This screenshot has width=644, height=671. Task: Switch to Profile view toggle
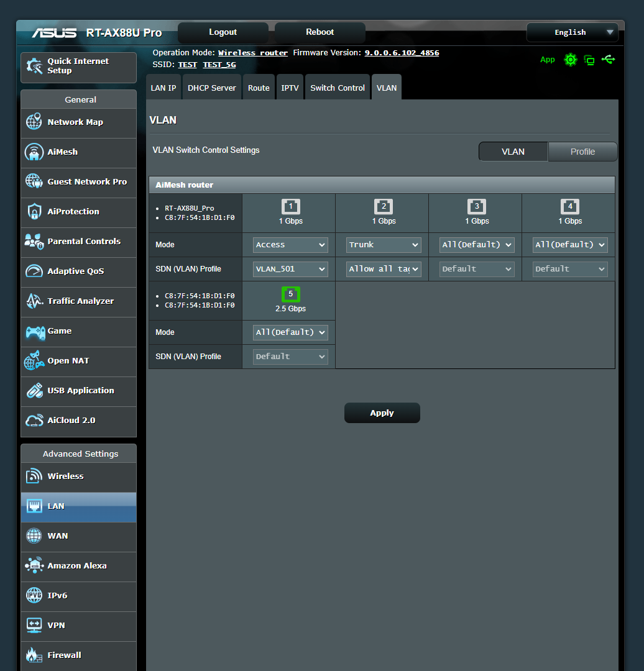pos(582,152)
